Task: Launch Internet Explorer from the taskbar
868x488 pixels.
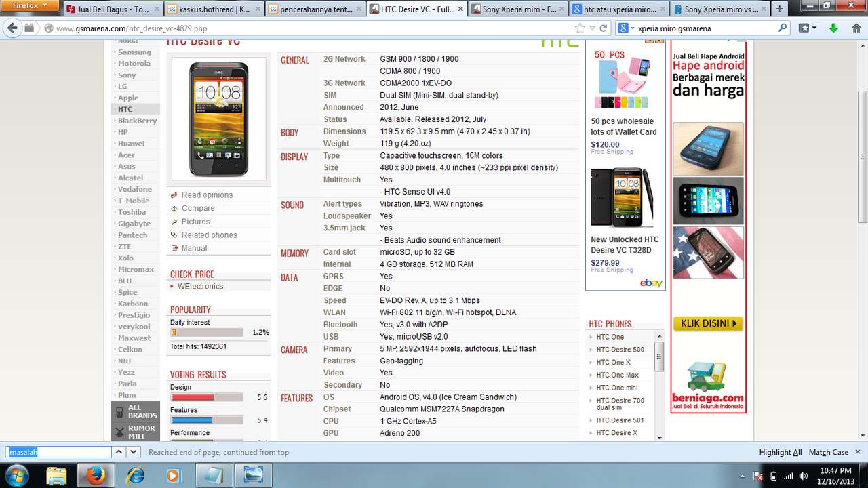Action: click(x=135, y=475)
